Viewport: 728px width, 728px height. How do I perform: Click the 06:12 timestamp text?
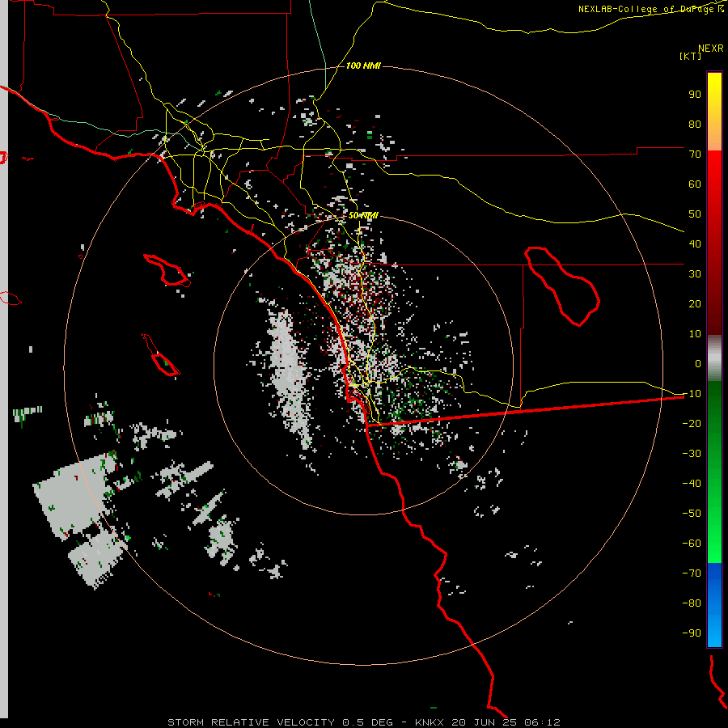(542, 722)
